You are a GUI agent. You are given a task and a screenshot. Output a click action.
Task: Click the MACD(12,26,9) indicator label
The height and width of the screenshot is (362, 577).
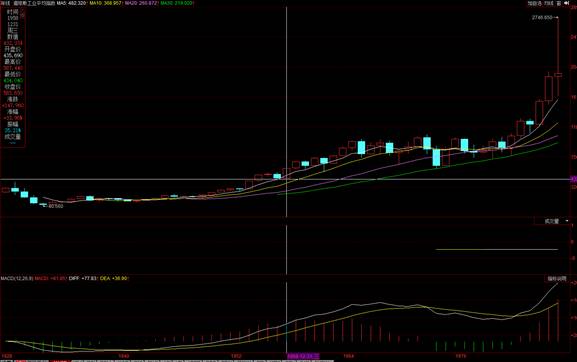[x=17, y=278]
